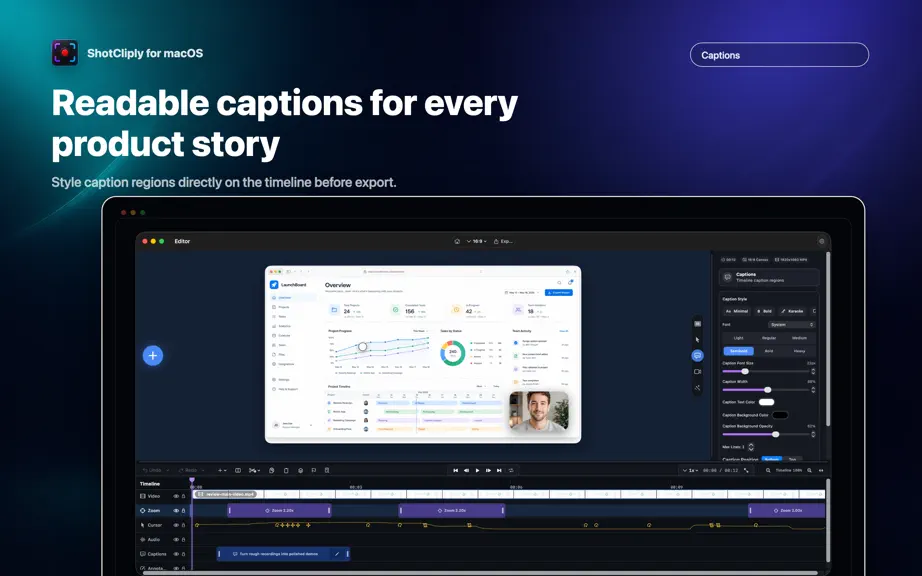Open the plus add-track dropdown in timeline toolbar
The image size is (922, 576).
(222, 470)
